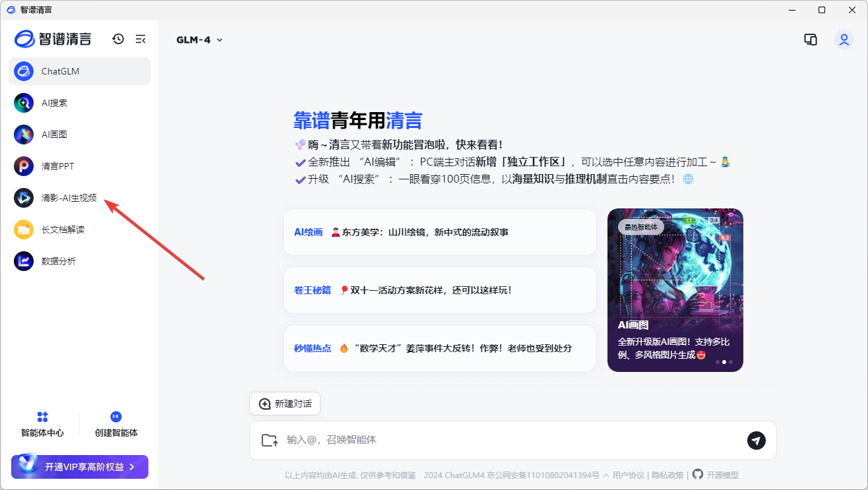Open the 隐私政策 link
The width and height of the screenshot is (868, 490).
click(x=667, y=475)
